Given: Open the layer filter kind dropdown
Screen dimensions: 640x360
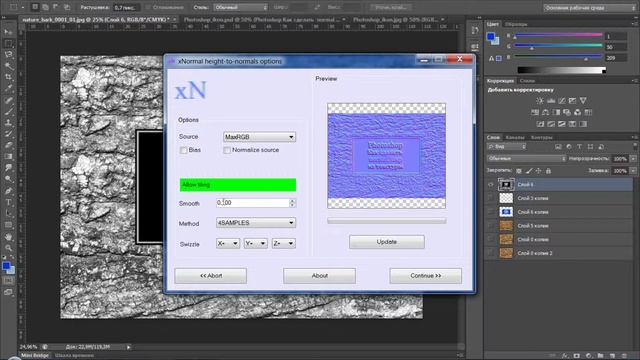Looking at the screenshot, I should click(x=507, y=147).
